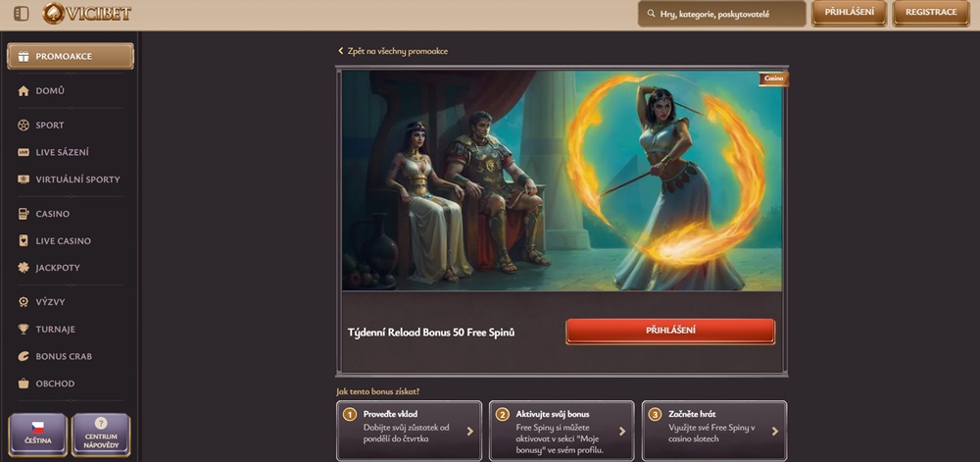Collapse the sidebar using the panel icon
This screenshot has width=980, height=462.
tap(21, 13)
